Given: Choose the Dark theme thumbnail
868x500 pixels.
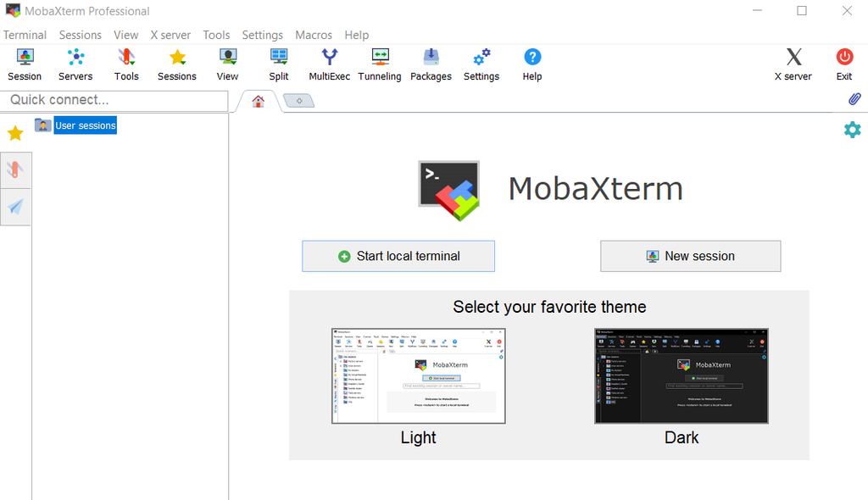Looking at the screenshot, I should click(x=682, y=376).
